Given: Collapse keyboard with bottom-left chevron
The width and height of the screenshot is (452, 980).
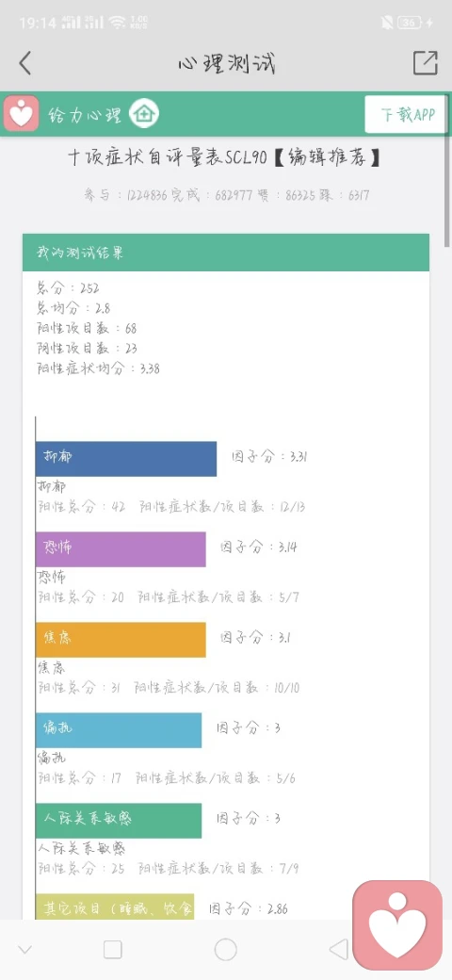Looking at the screenshot, I should (25, 950).
